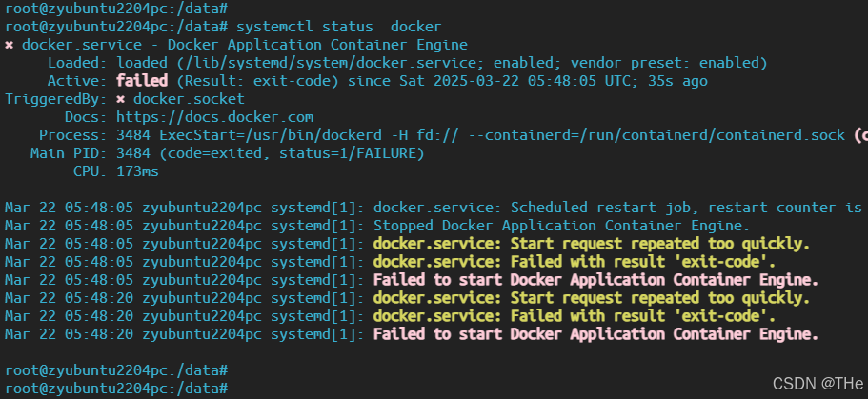Click the timestamp 'Sat 2025-03-22 05:48:05 UTC'

click(517, 81)
